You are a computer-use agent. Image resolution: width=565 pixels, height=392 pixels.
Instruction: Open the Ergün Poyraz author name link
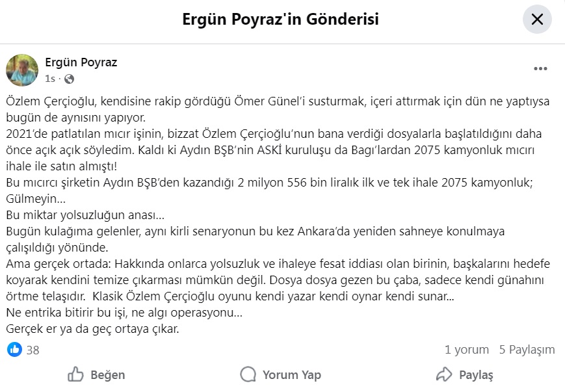click(81, 62)
